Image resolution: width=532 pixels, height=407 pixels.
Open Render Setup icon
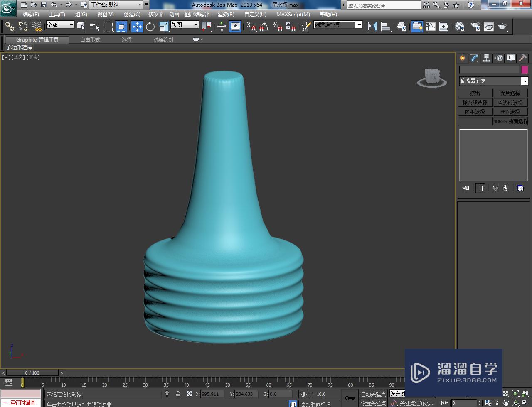[x=475, y=27]
